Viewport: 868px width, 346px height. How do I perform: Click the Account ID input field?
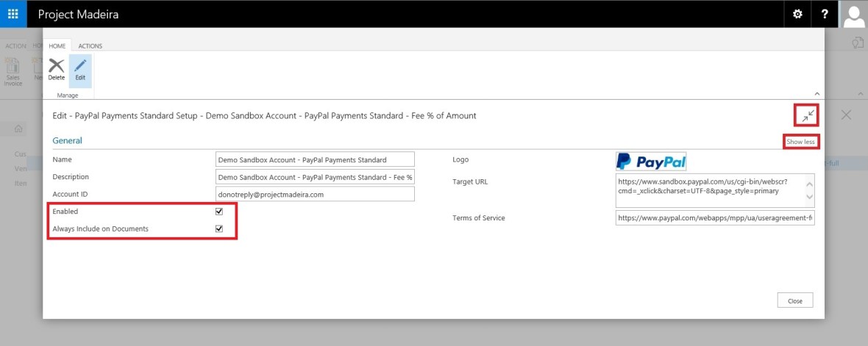coord(315,194)
